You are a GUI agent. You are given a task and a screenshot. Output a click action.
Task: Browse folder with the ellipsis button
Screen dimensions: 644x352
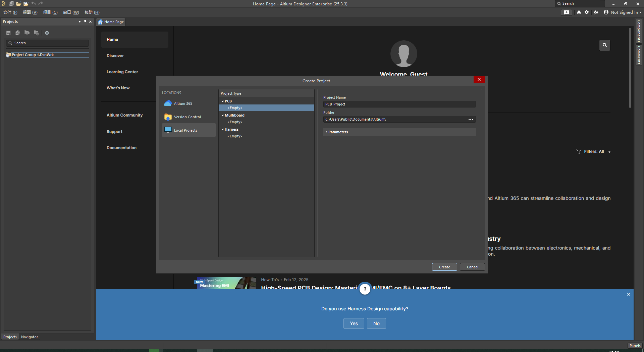pyautogui.click(x=471, y=119)
